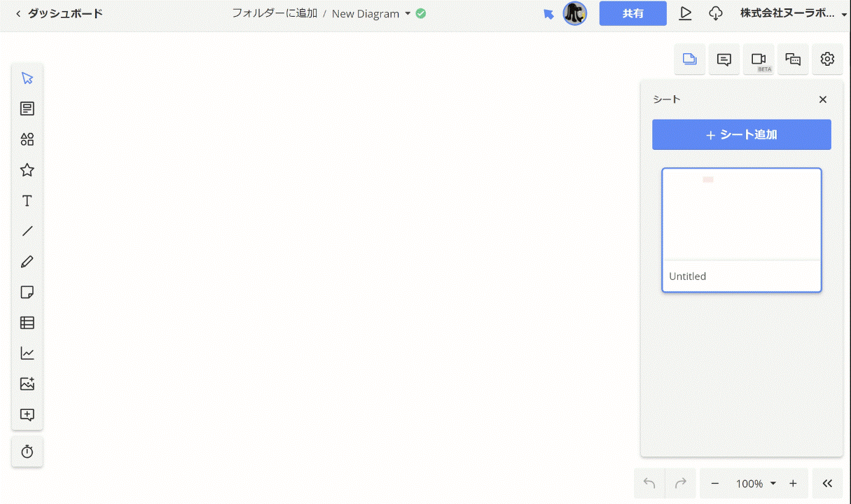Toggle the comments panel
This screenshot has width=851, height=504.
[x=724, y=59]
